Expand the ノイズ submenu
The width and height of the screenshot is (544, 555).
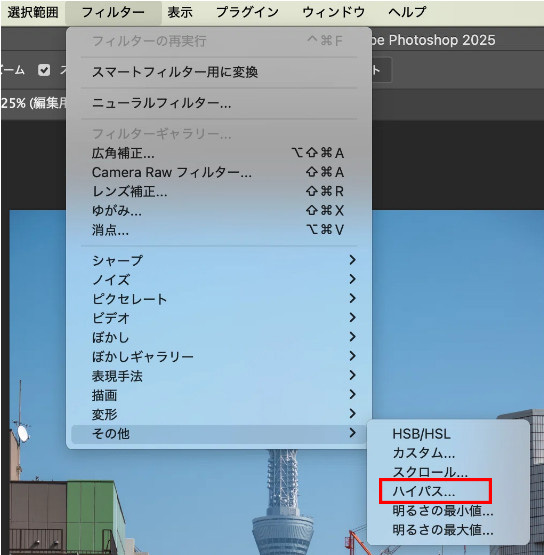click(x=219, y=280)
